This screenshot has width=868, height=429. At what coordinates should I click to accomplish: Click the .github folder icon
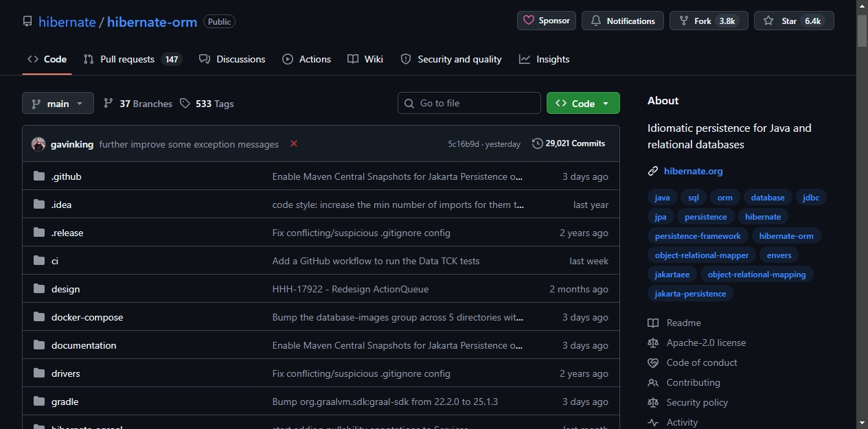(39, 176)
